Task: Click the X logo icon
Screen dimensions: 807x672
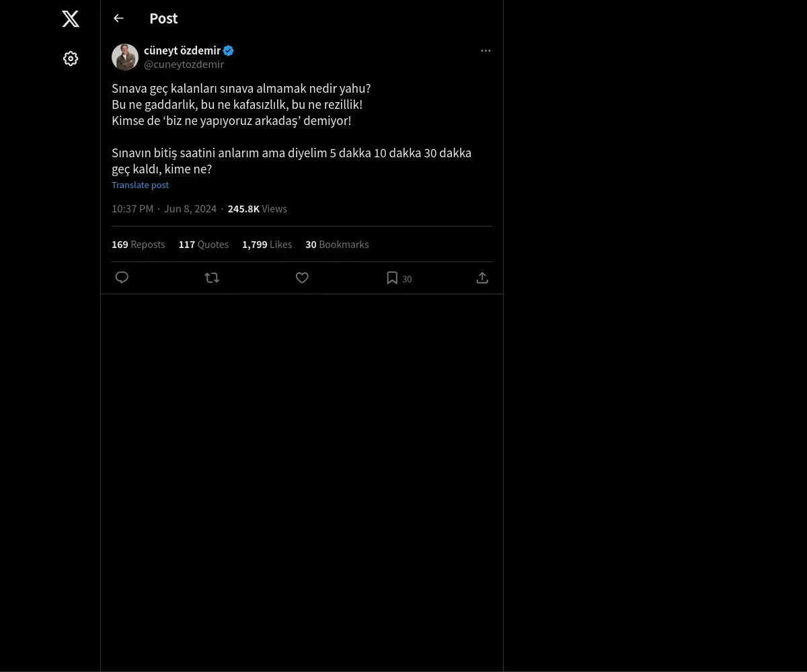Action: tap(71, 19)
